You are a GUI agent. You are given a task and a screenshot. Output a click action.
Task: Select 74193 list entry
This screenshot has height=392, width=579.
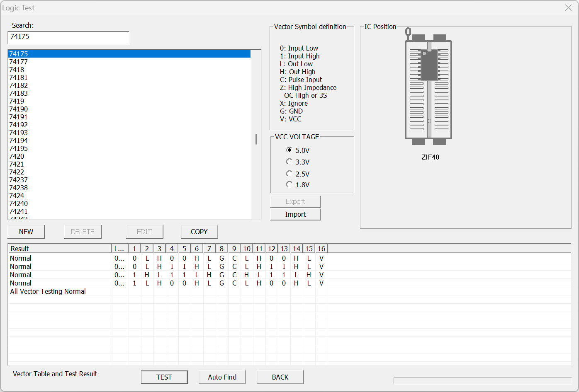click(129, 133)
